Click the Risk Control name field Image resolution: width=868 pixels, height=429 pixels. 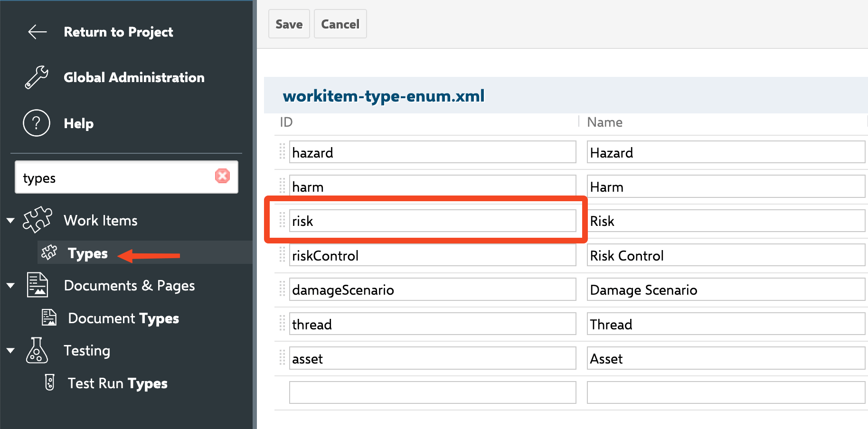[x=726, y=255]
